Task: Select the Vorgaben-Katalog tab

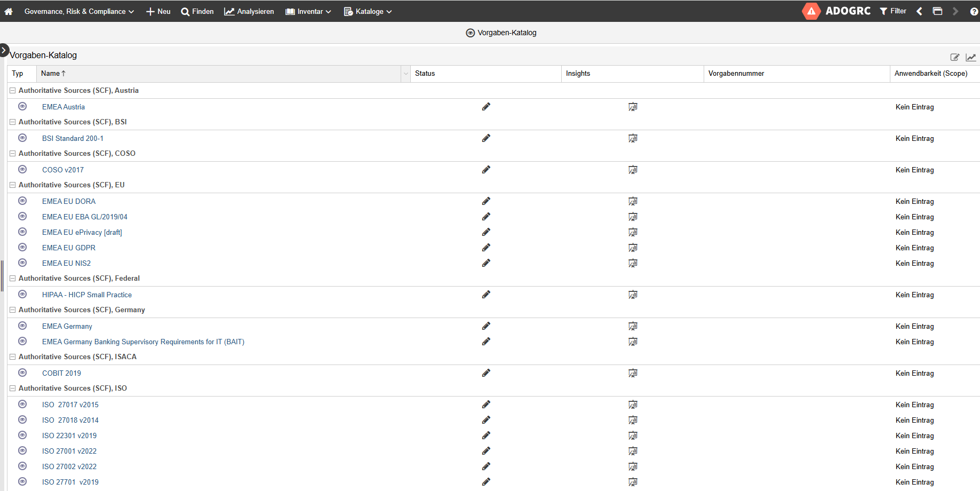Action: [x=501, y=33]
